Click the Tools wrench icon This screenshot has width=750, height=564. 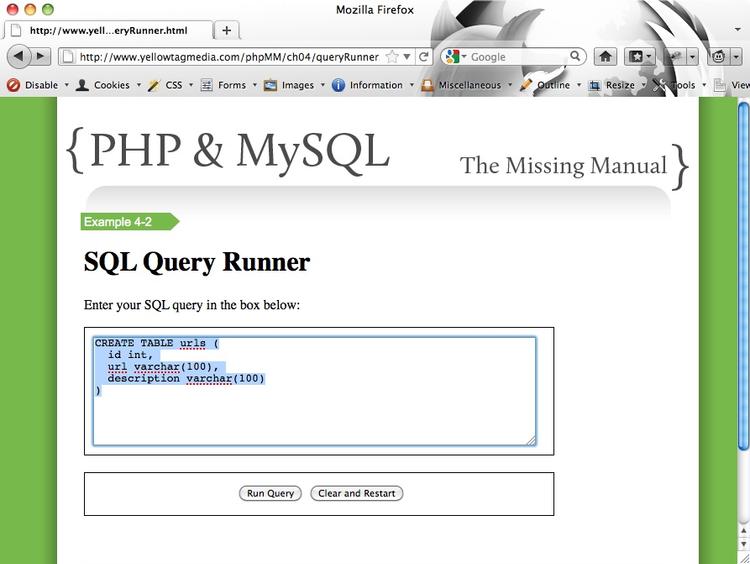659,85
